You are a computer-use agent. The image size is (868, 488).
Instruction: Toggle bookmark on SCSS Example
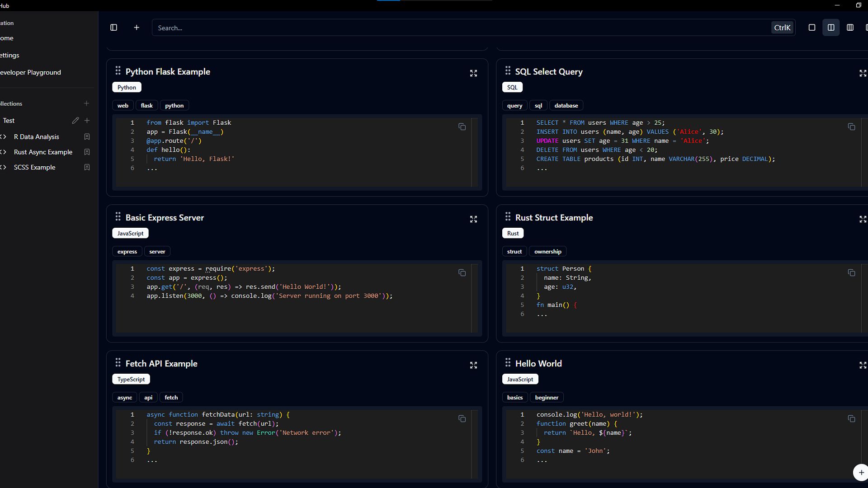87,167
